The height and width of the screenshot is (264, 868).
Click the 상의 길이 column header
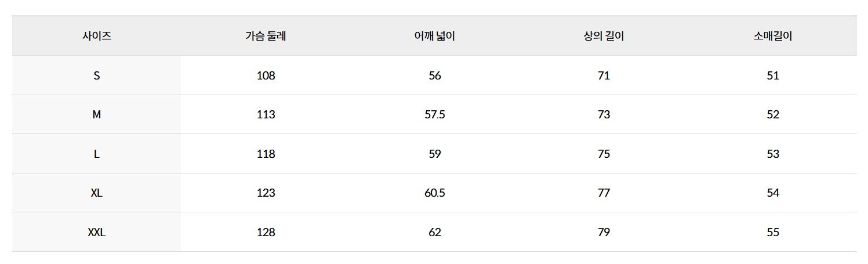[x=604, y=36]
